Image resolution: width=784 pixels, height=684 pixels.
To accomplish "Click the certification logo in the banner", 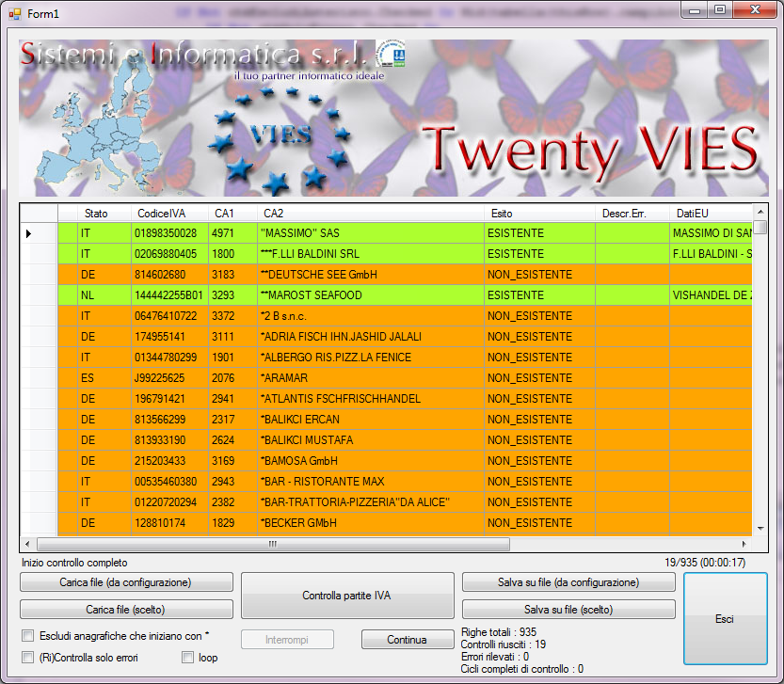I will [x=391, y=54].
